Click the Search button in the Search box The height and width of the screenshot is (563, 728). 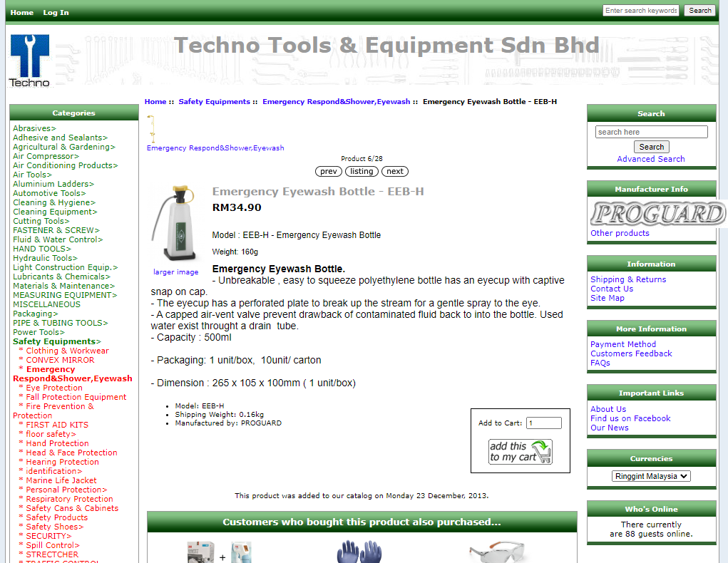click(x=651, y=147)
